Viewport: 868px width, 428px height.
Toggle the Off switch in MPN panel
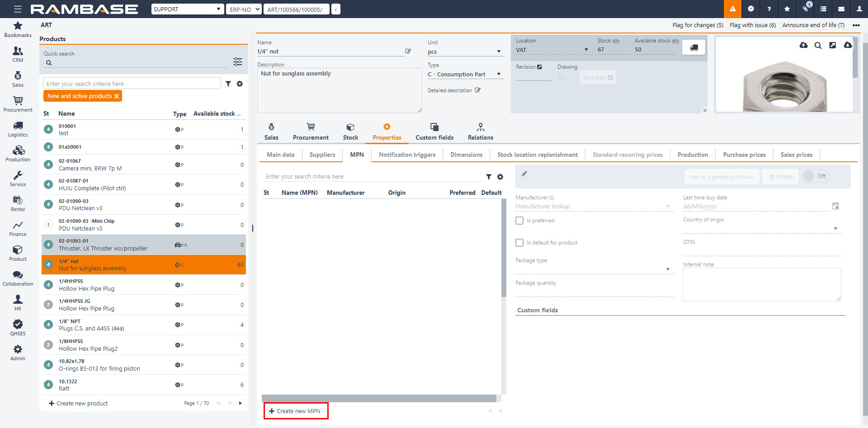coord(815,176)
